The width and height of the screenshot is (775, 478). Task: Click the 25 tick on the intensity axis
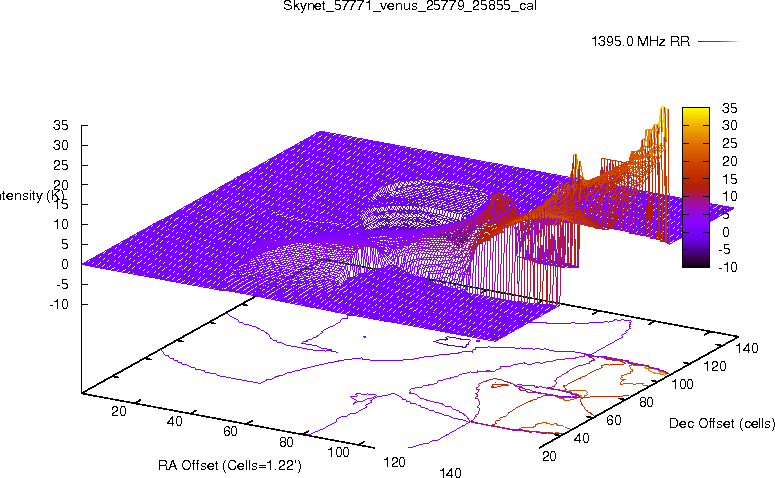point(61,165)
